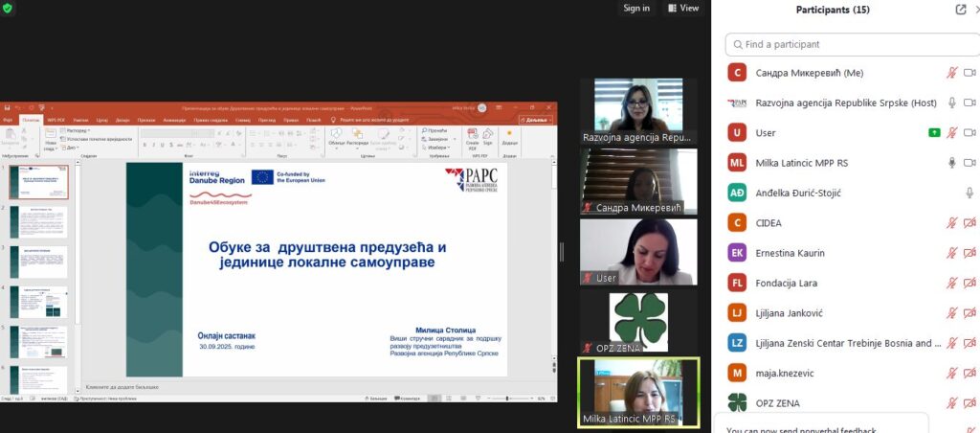Image resolution: width=980 pixels, height=433 pixels.
Task: Click the green encryption shield icon
Action: coord(8,8)
